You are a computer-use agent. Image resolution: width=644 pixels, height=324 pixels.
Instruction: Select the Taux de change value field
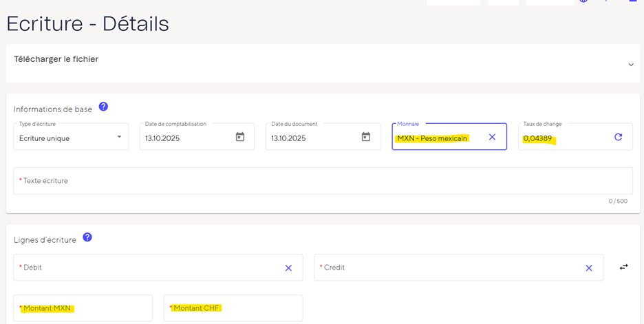click(x=561, y=138)
